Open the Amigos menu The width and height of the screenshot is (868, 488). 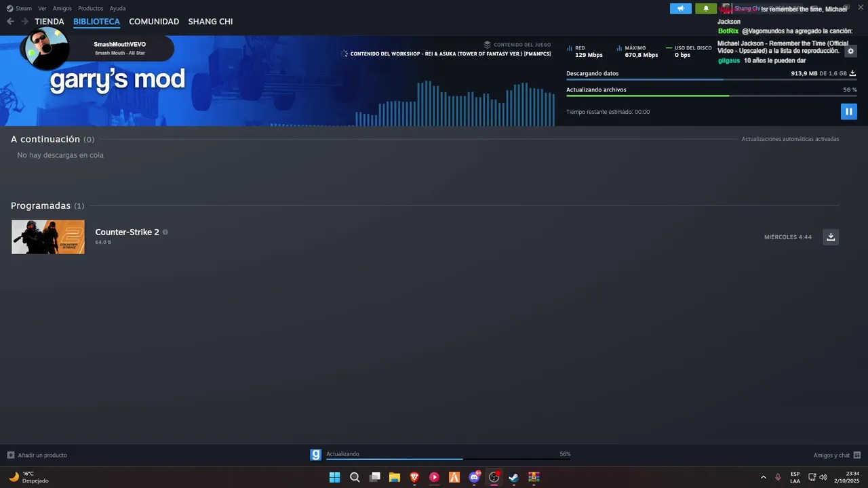(x=62, y=8)
